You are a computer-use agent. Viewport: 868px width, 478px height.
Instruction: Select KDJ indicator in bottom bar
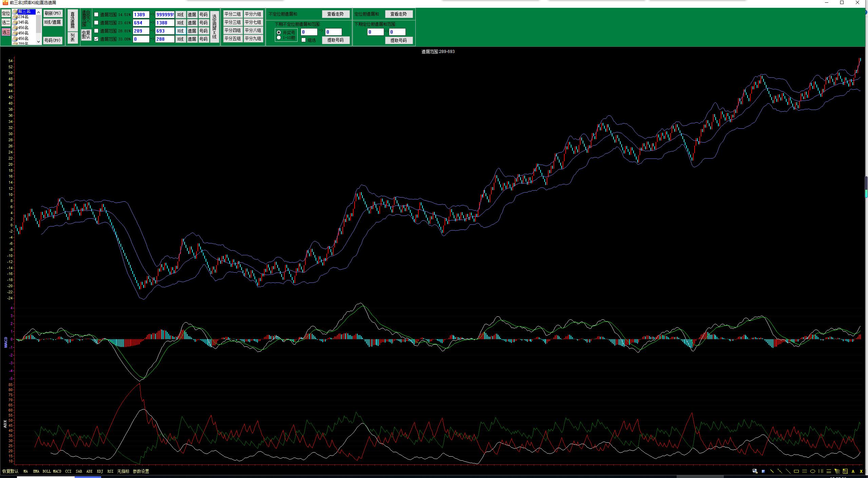tap(100, 471)
